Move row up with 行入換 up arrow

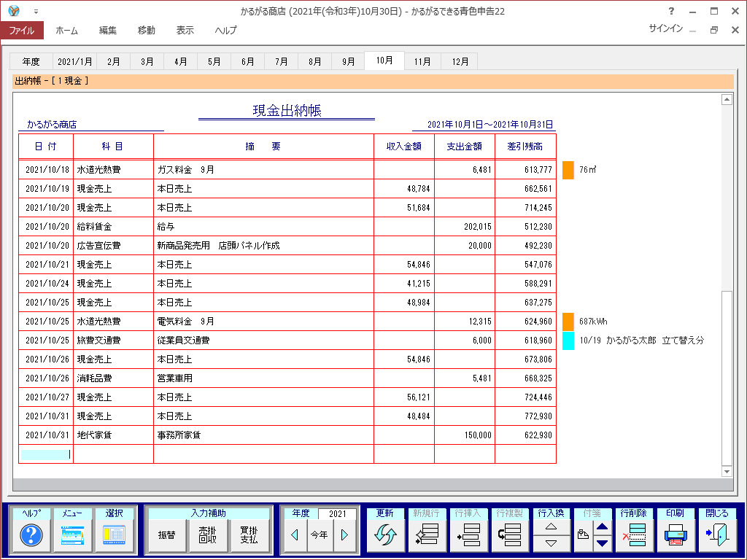pos(551,526)
